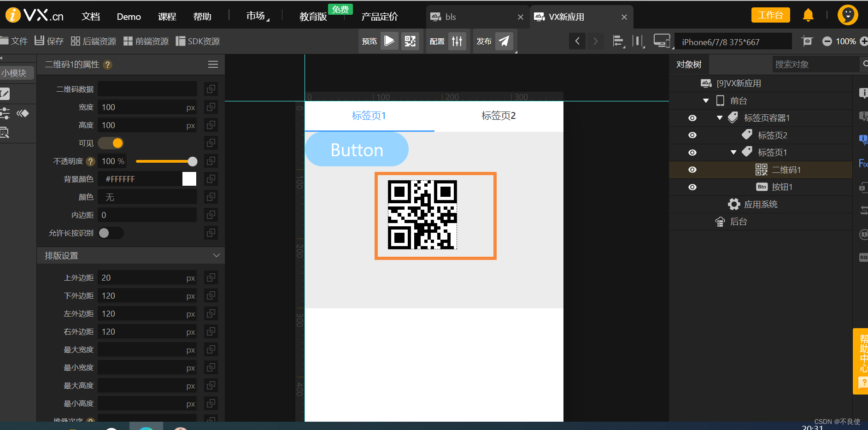Open the Demo menu

coord(129,17)
